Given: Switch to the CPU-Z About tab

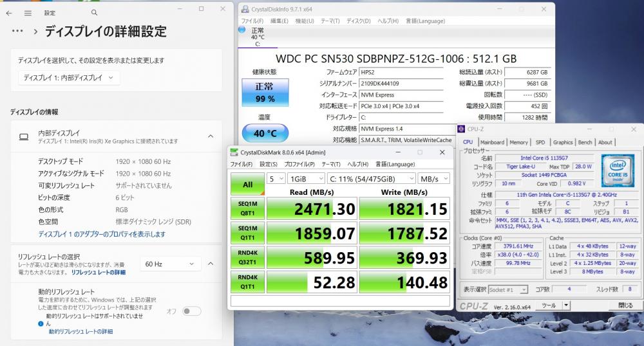Looking at the screenshot, I should click(605, 142).
